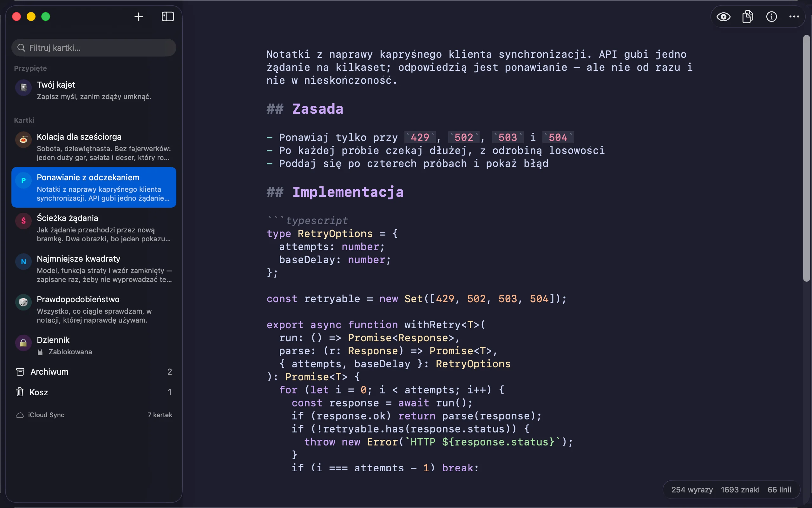Click the Zasada heading in editor
812x508 pixels.
coord(318,109)
